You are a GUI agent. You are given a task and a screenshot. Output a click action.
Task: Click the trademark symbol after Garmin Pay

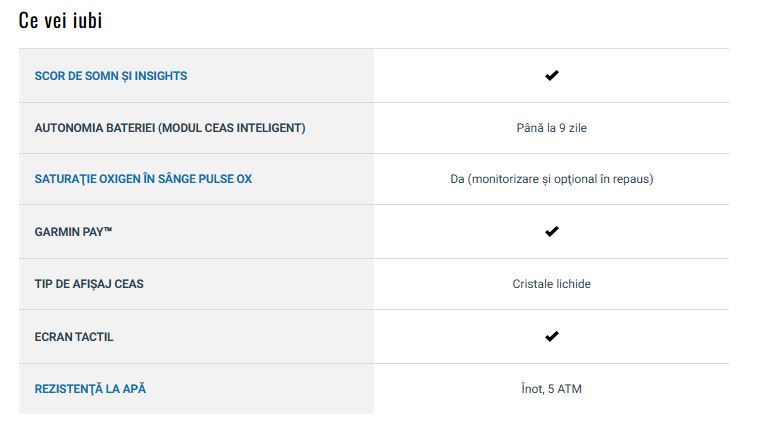pos(108,229)
